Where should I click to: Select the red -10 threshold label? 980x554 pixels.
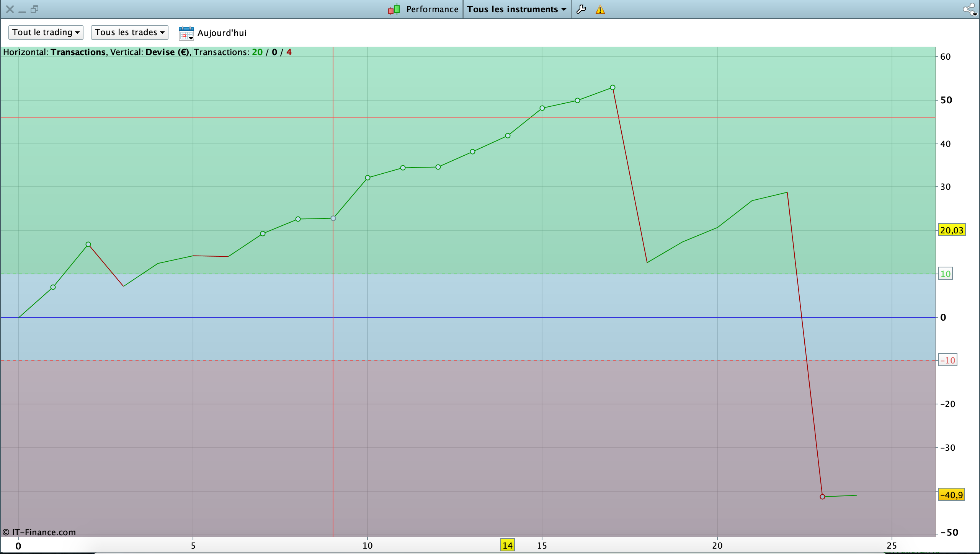point(947,360)
